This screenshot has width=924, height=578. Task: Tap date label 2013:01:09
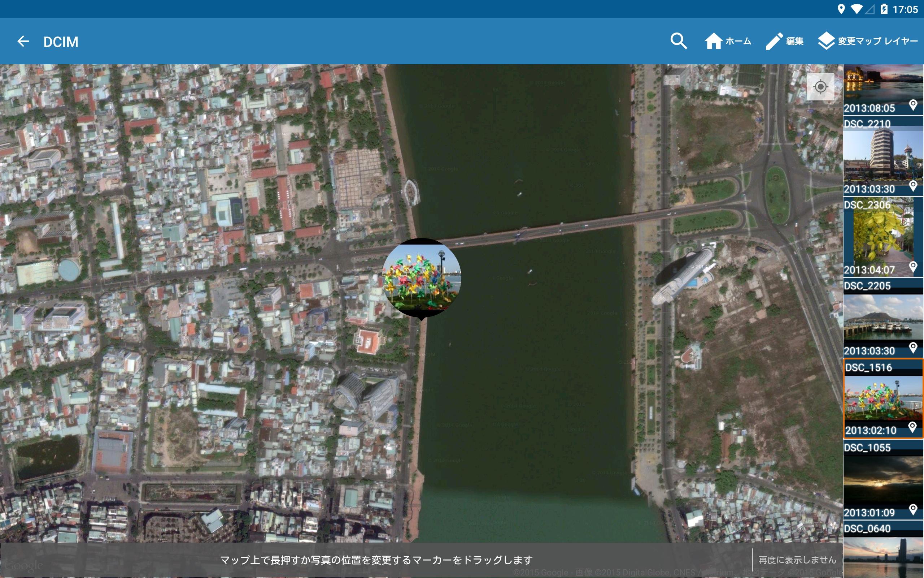[x=869, y=513]
